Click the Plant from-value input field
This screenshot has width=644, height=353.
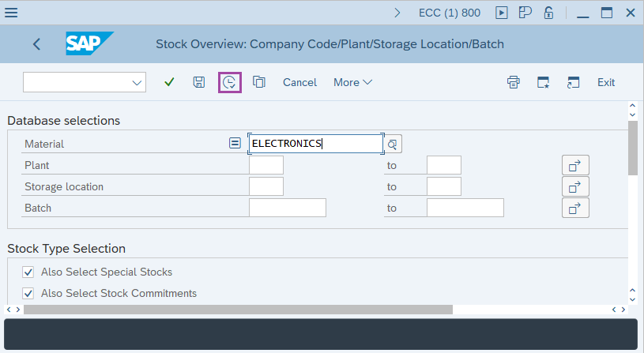point(266,166)
